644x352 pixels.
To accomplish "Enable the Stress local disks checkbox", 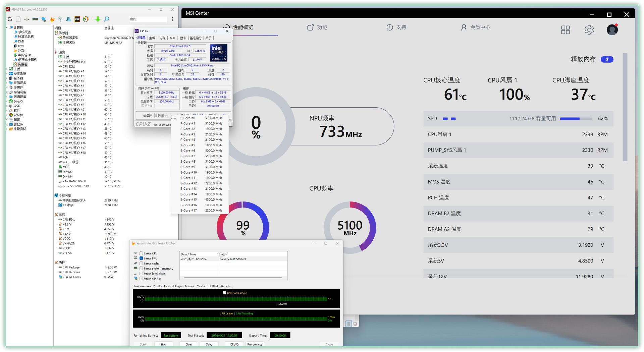I will (x=141, y=274).
